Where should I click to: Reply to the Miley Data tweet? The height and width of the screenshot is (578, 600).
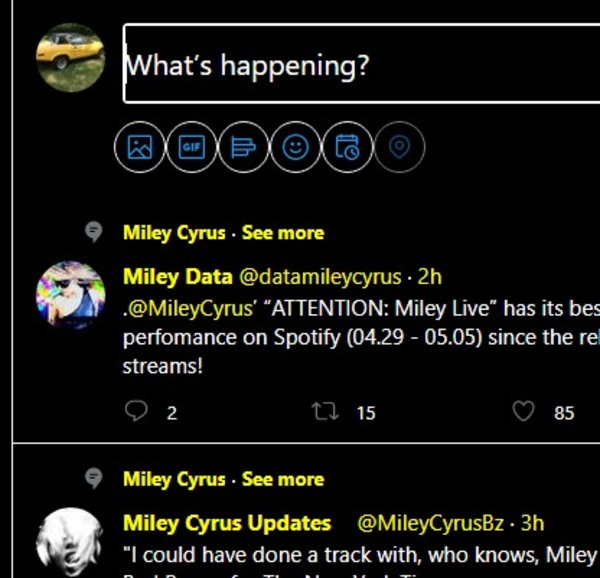138,411
